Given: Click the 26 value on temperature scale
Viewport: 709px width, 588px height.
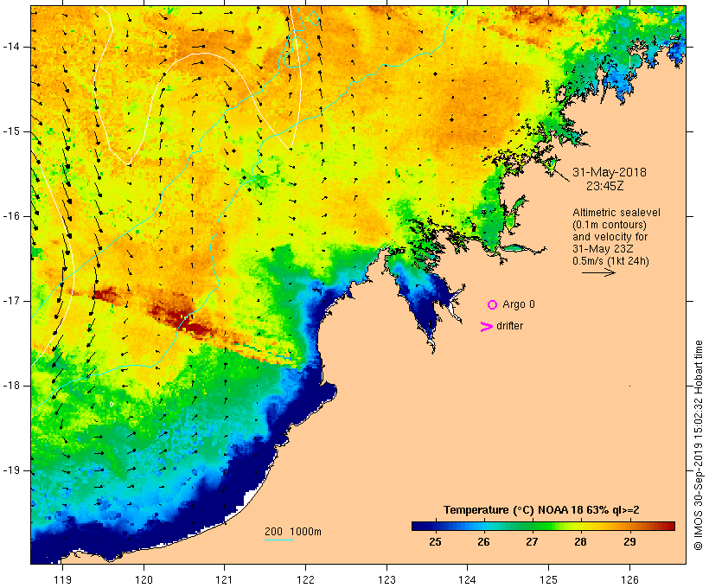Looking at the screenshot, I should tap(483, 542).
